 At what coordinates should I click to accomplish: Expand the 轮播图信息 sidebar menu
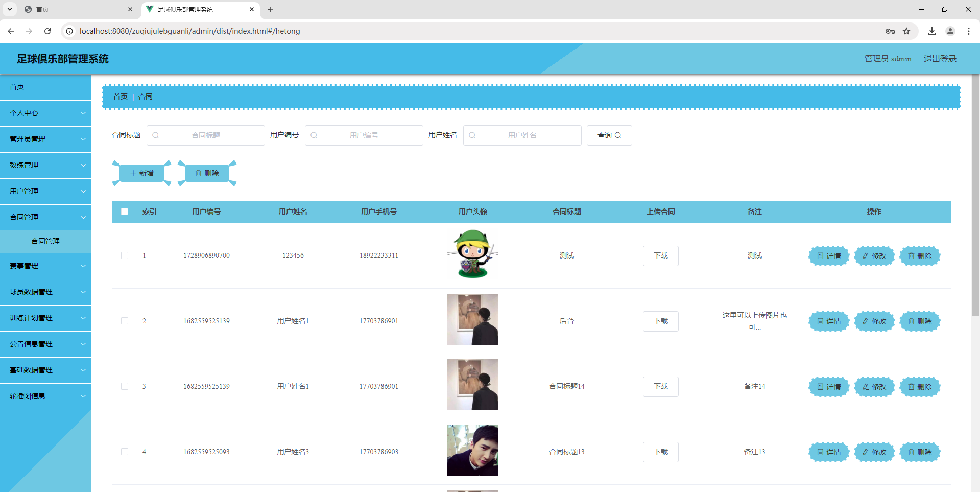[x=45, y=396]
